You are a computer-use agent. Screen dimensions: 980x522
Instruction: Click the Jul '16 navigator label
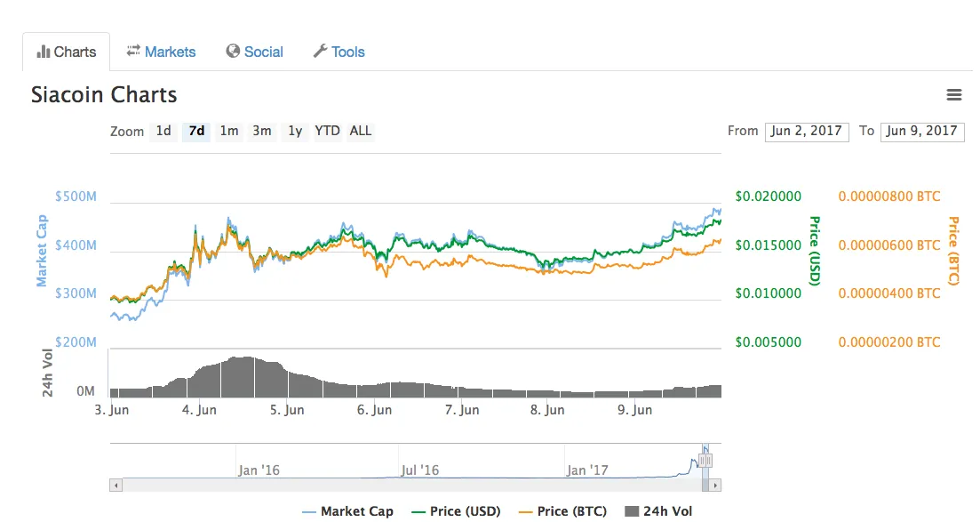pyautogui.click(x=420, y=470)
